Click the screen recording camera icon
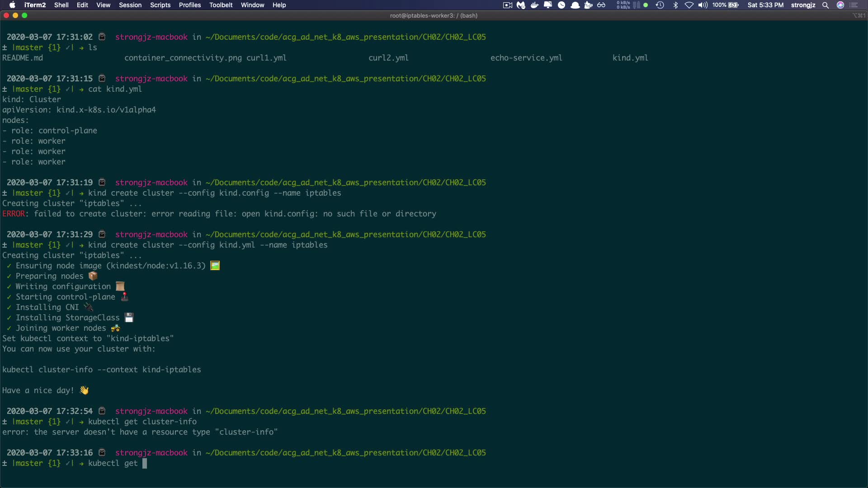 tap(507, 5)
